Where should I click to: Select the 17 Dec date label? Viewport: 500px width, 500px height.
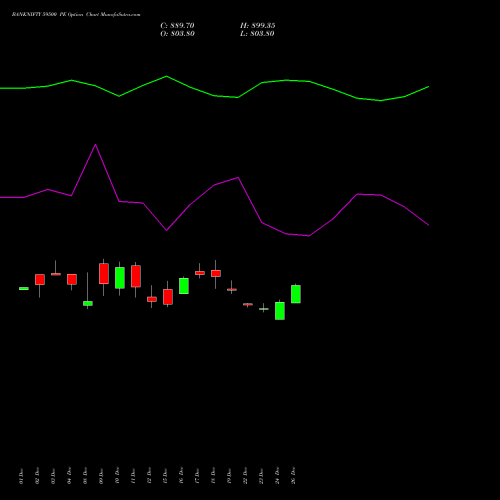point(197,476)
